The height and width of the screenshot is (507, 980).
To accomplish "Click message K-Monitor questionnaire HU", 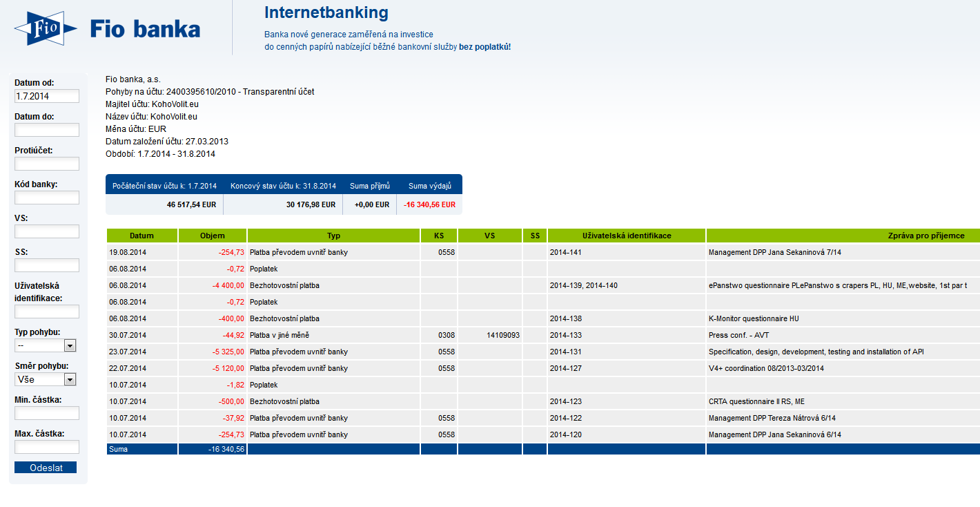I will [x=754, y=318].
